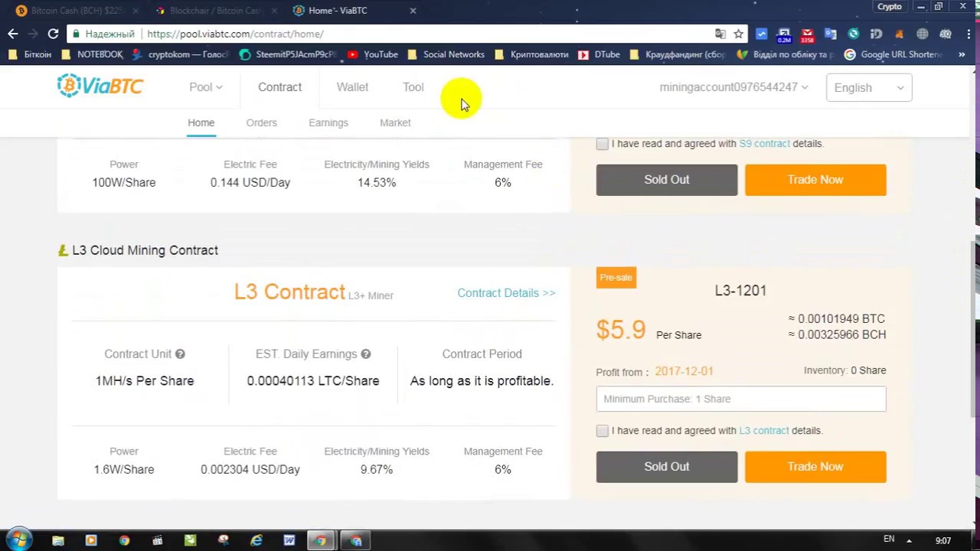Open the gray globe extension icon
The height and width of the screenshot is (551, 980).
(x=923, y=34)
